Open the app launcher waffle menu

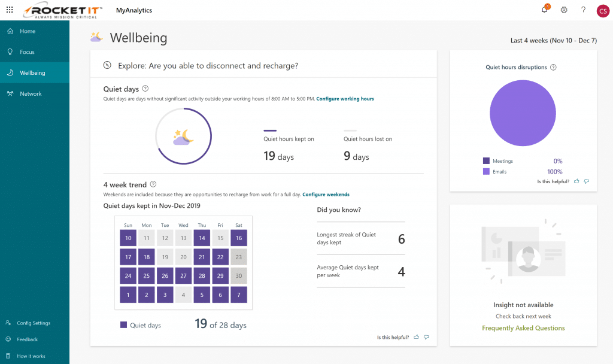tap(9, 10)
